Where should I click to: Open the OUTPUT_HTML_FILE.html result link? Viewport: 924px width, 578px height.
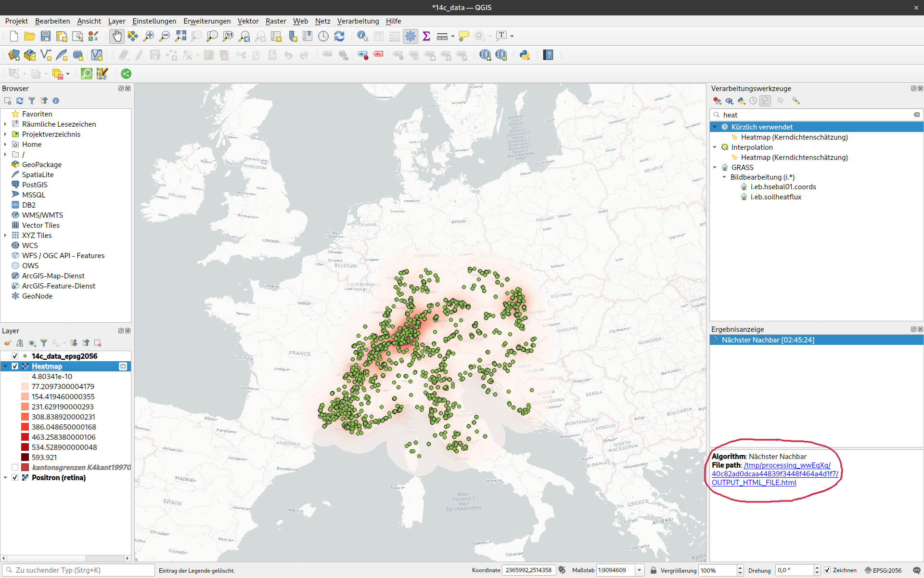point(754,483)
